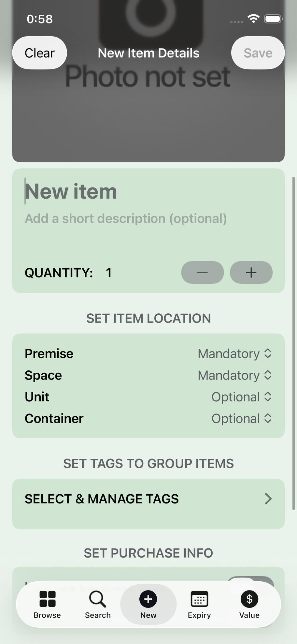The height and width of the screenshot is (644, 297).
Task: Toggle the purchase info switch
Action: click(250, 584)
